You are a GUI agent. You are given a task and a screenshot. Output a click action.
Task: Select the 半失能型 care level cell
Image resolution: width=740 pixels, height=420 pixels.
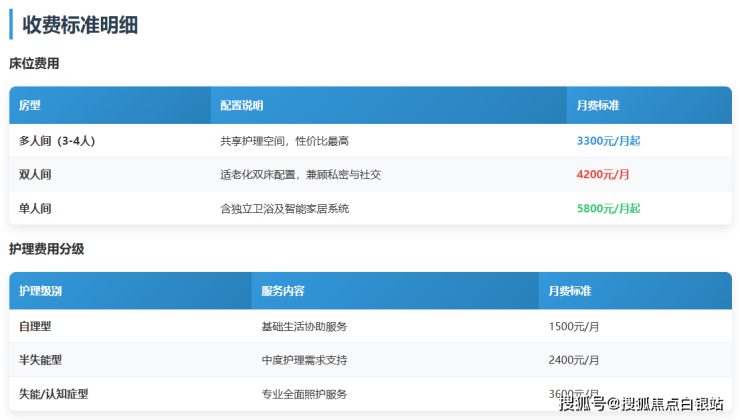(x=41, y=360)
